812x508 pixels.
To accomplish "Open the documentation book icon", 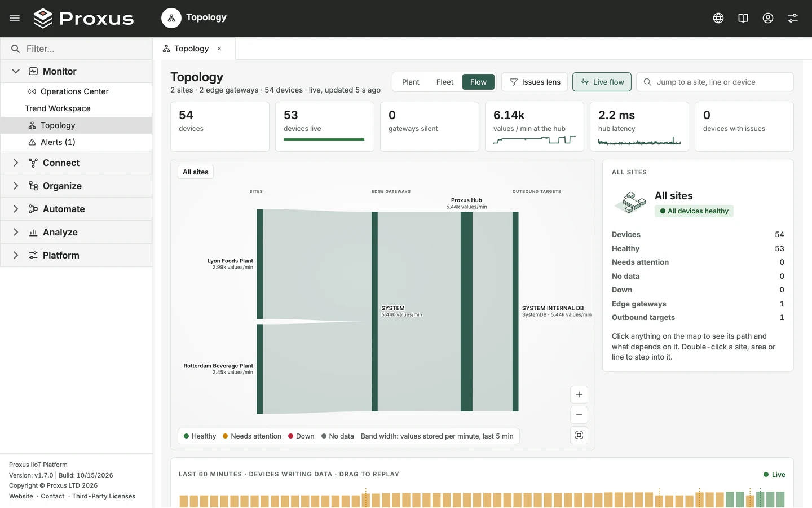I will pos(743,18).
